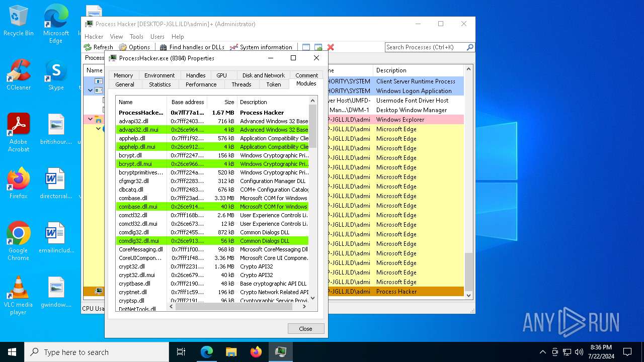The image size is (644, 362).
Task: Open the Users menu
Action: (157, 37)
